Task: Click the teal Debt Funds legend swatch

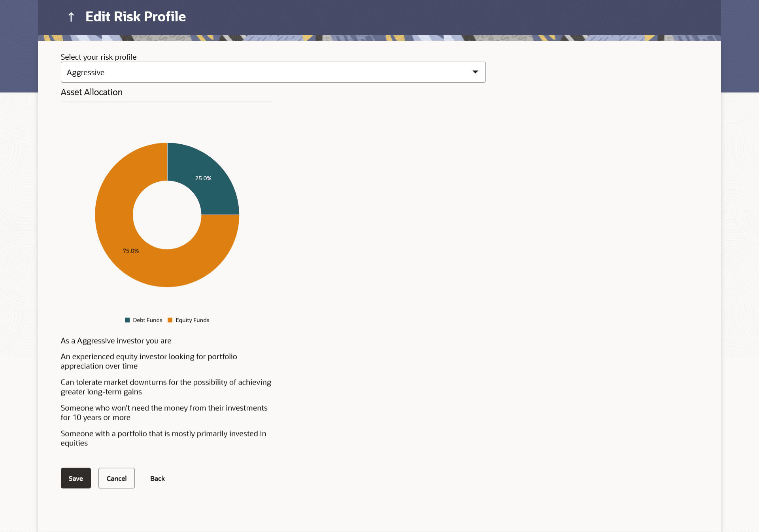Action: (x=127, y=320)
